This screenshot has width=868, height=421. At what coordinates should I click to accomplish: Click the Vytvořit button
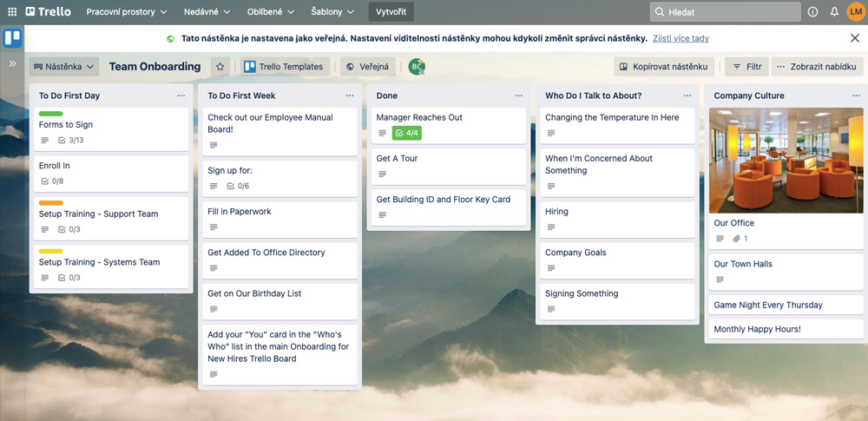pos(391,11)
